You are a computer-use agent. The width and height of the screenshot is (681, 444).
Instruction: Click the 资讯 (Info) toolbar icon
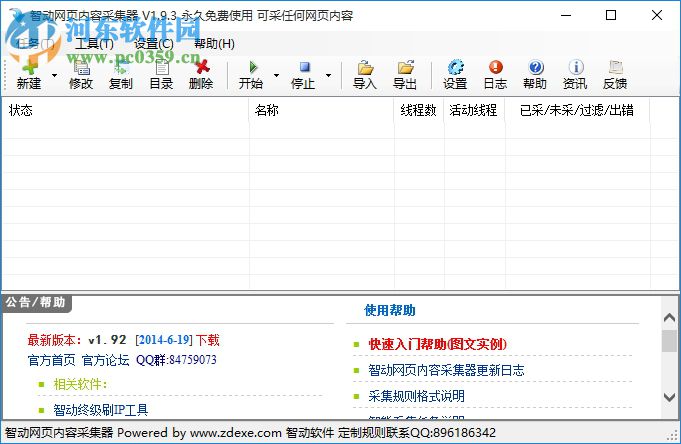pos(575,75)
